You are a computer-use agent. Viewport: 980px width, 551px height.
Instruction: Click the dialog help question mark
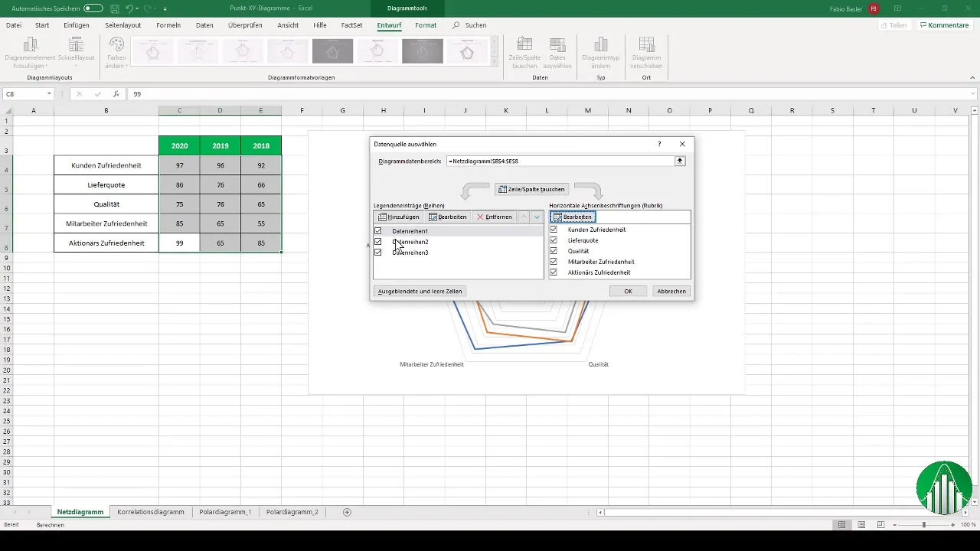[x=659, y=144]
